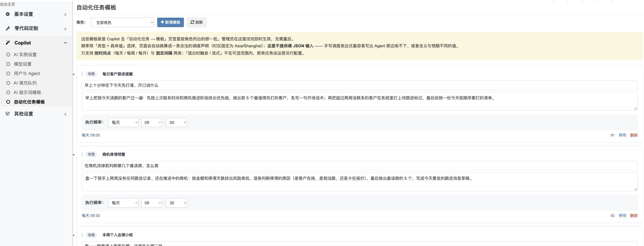This screenshot has width=644, height=246.
Task: Open the 全部角色 role dropdown
Action: (x=122, y=22)
